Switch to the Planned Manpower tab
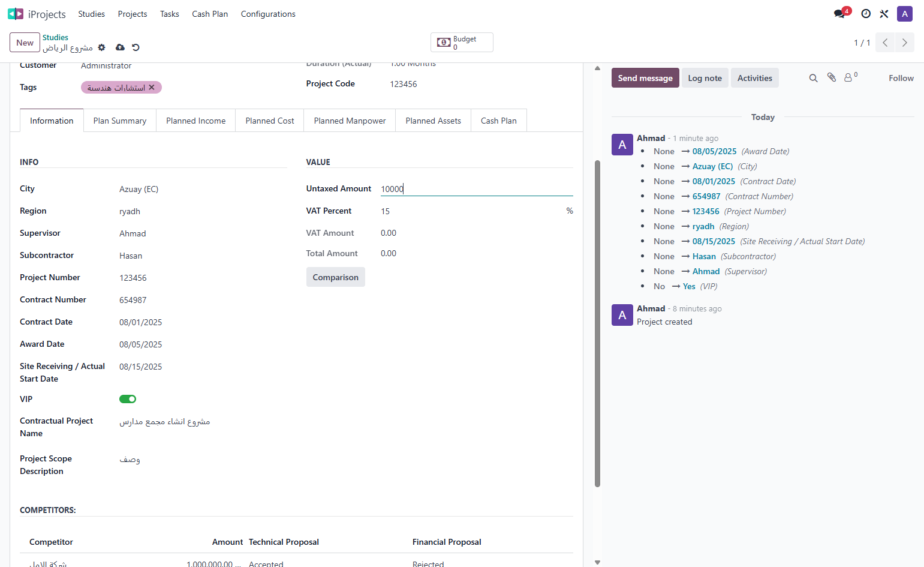Viewport: 924px width, 567px height. (350, 121)
